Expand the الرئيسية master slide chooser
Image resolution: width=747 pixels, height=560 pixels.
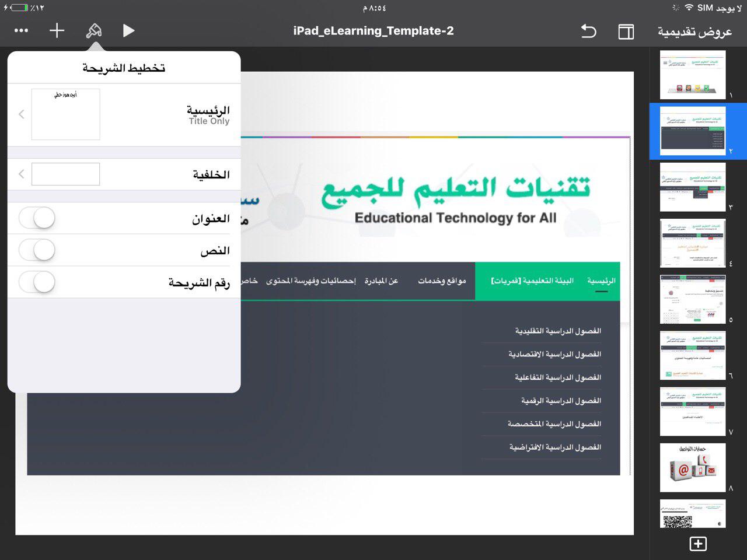point(22,114)
